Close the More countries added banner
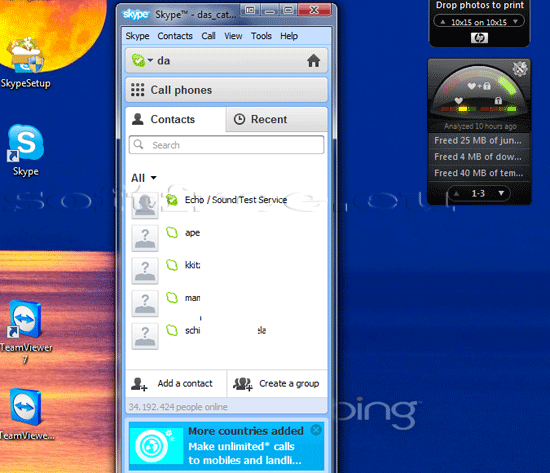Image resolution: width=550 pixels, height=473 pixels. [x=316, y=430]
